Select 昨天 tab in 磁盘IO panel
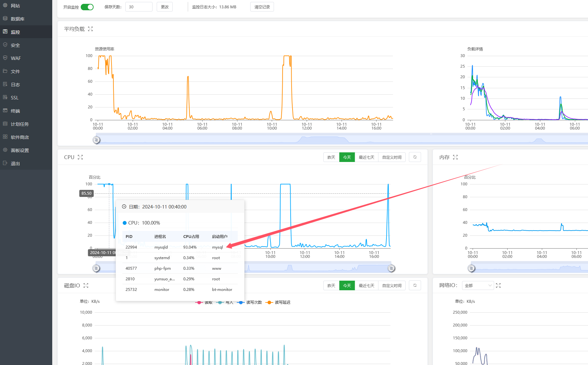Screen dimensions: 588x365 [331, 285]
